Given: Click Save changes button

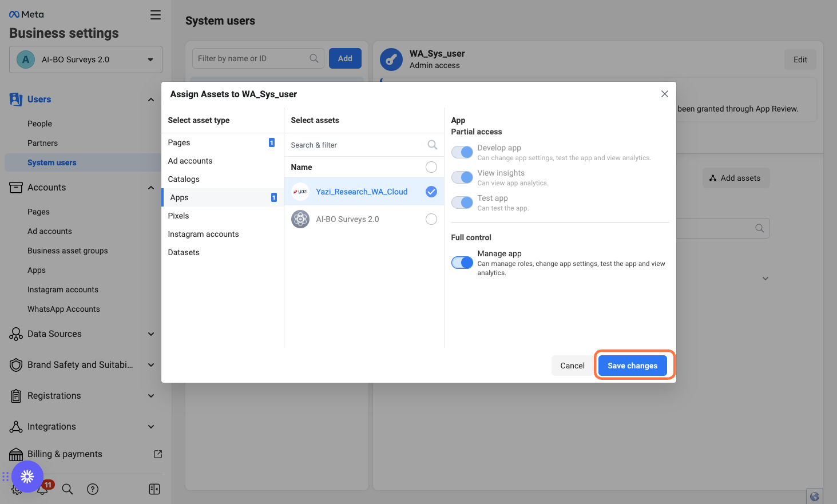Looking at the screenshot, I should coord(633,366).
